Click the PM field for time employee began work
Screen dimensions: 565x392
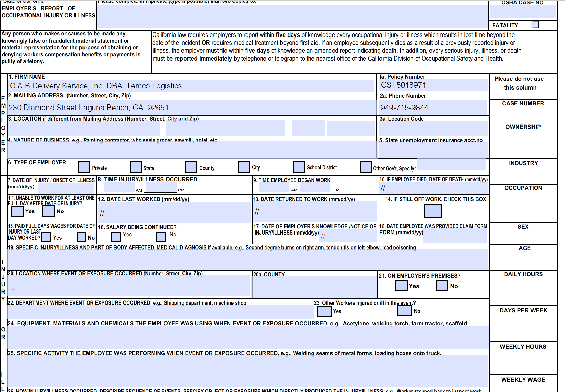[x=315, y=187]
